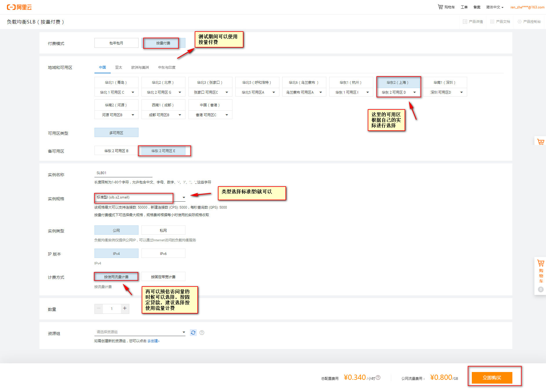Image resolution: width=546 pixels, height=392 pixels.
Task: Click the 实例名称 input field SLB01
Action: (x=123, y=173)
